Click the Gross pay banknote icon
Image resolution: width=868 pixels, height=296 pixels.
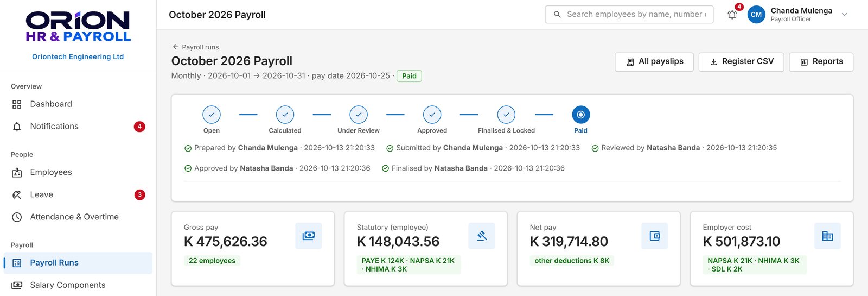(309, 236)
